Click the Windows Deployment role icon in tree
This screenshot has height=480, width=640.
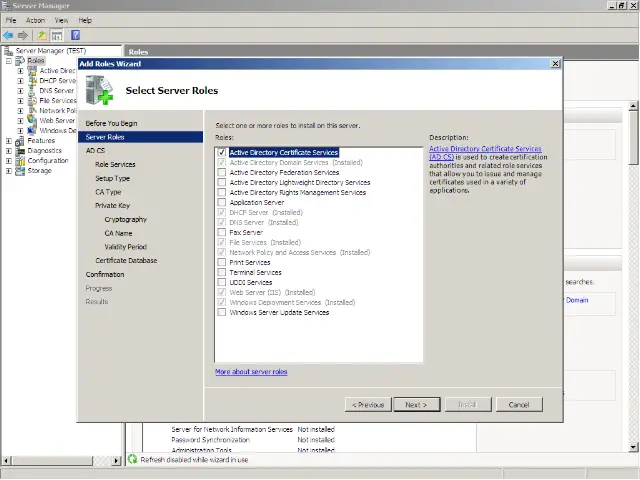coord(32,131)
